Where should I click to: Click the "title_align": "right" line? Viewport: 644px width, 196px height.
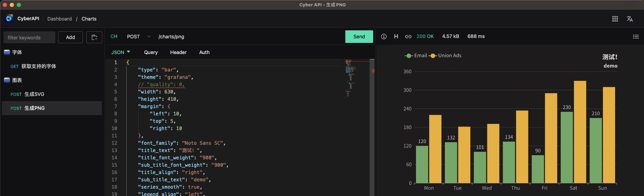171,172
